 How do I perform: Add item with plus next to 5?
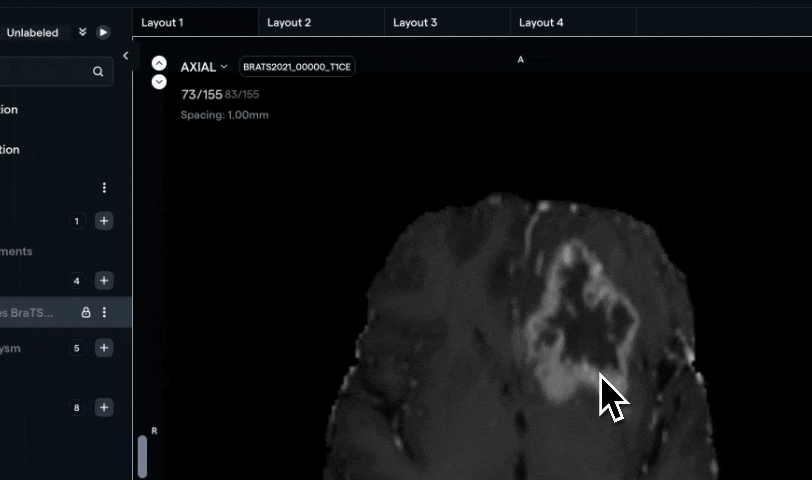[x=104, y=348]
